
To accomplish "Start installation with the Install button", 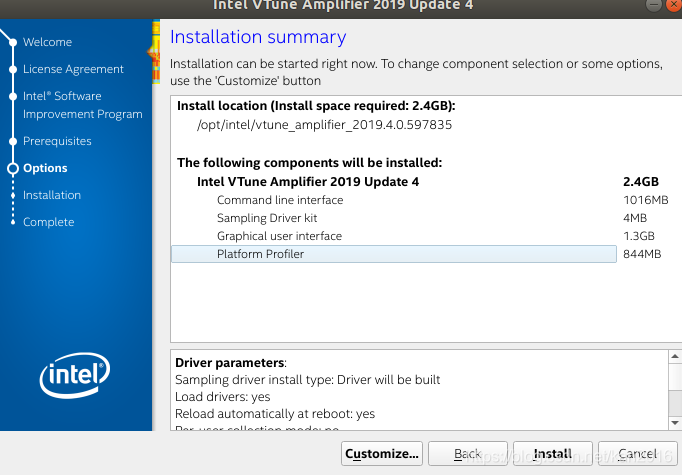I will 552,454.
